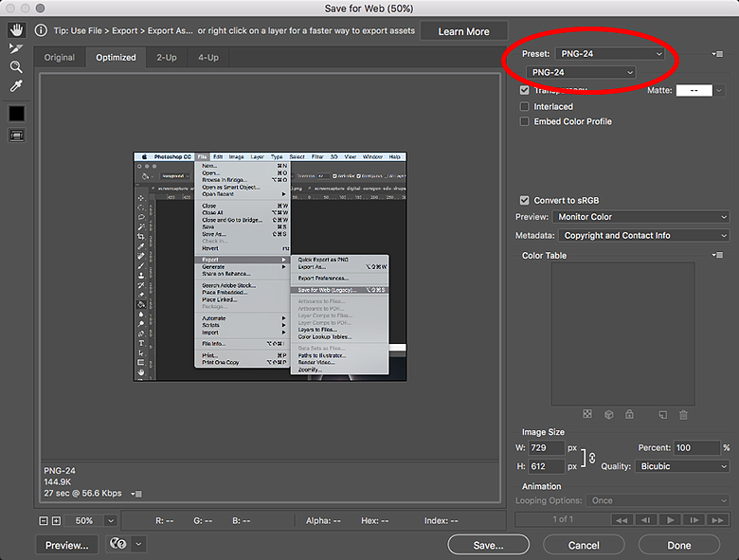Select the Eyedropper tool
The width and height of the screenshot is (739, 560).
(x=16, y=86)
